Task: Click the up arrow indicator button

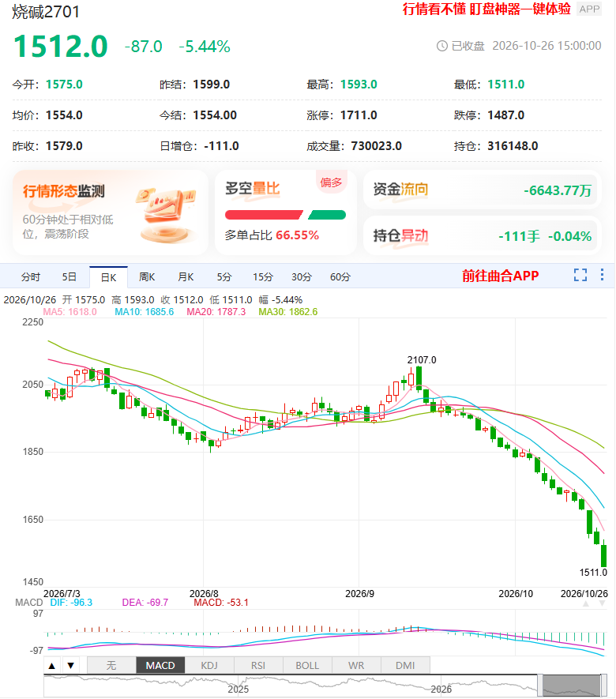Action: (51, 666)
